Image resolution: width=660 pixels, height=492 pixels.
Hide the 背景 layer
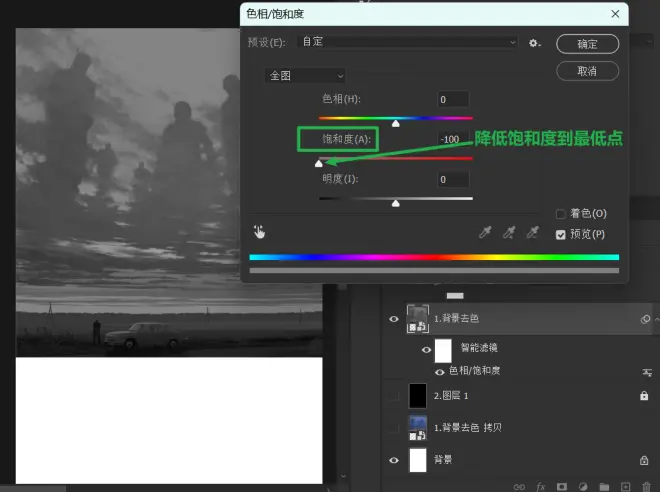click(x=394, y=460)
